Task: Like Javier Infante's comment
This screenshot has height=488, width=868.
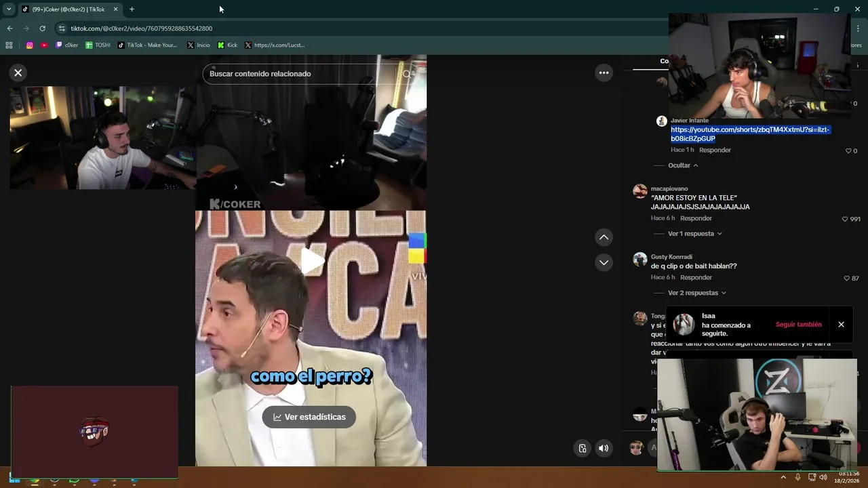Action: (848, 150)
